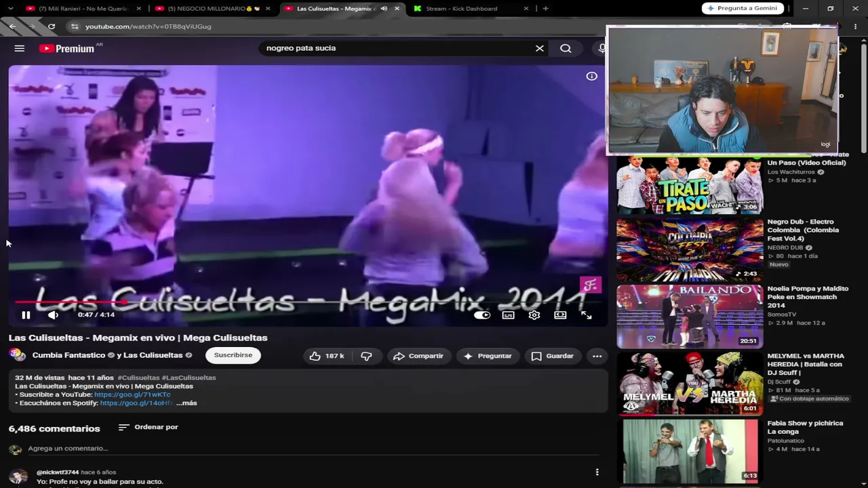Open comments Ordenar por sort dropdown
This screenshot has width=868, height=488.
(148, 427)
